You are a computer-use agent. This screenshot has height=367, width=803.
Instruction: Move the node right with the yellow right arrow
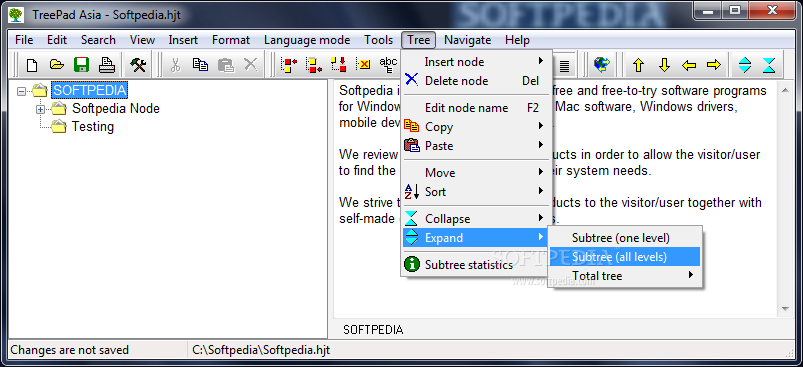click(714, 65)
